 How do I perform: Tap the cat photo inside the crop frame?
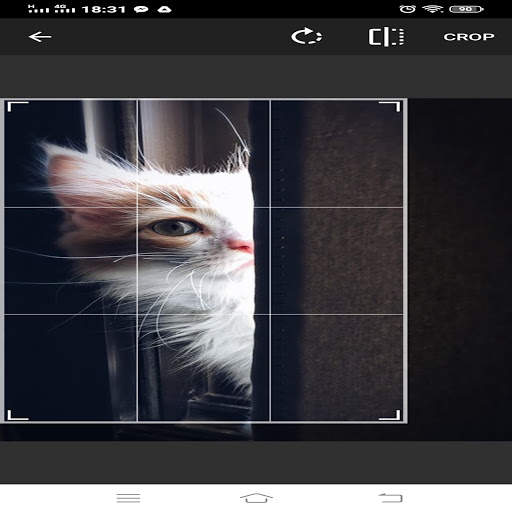pyautogui.click(x=203, y=261)
